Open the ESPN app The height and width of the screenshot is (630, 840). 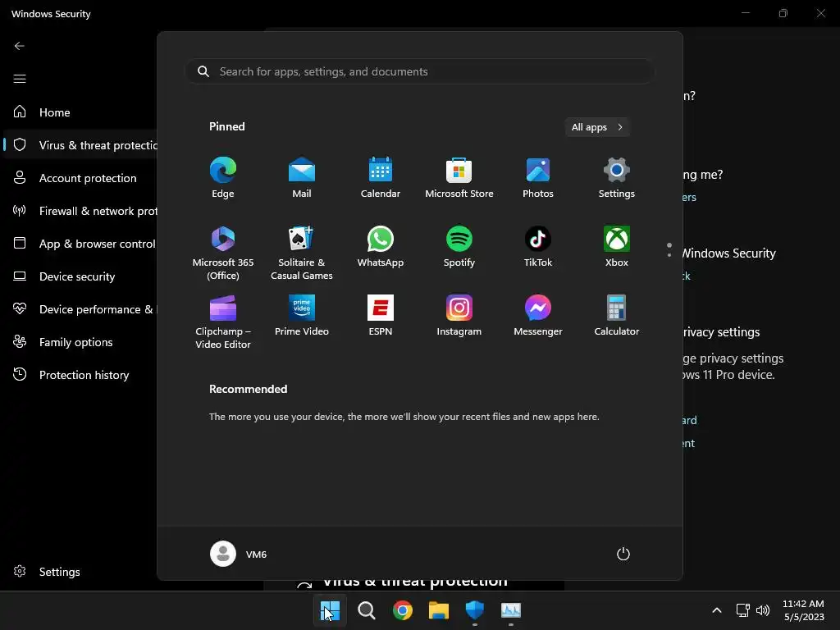(381, 315)
